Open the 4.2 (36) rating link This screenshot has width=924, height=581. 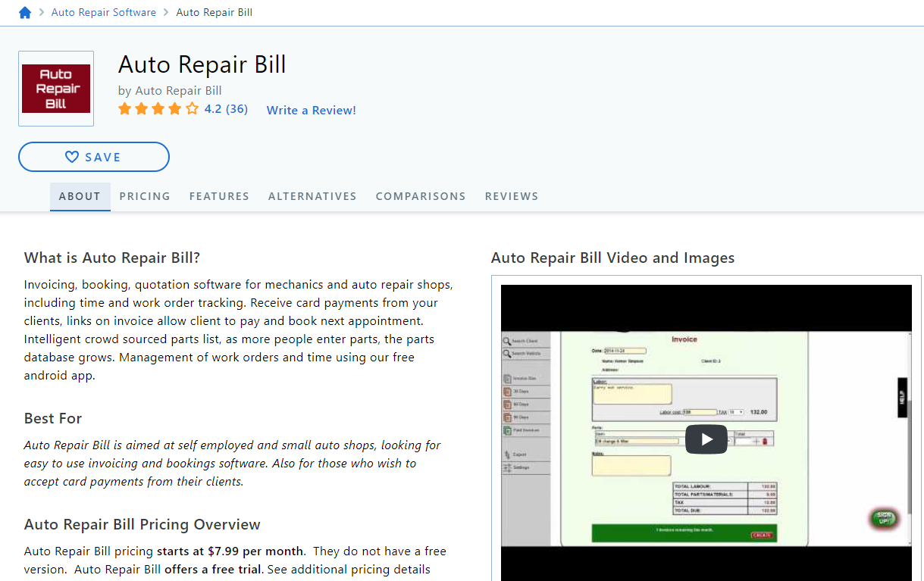click(x=226, y=109)
